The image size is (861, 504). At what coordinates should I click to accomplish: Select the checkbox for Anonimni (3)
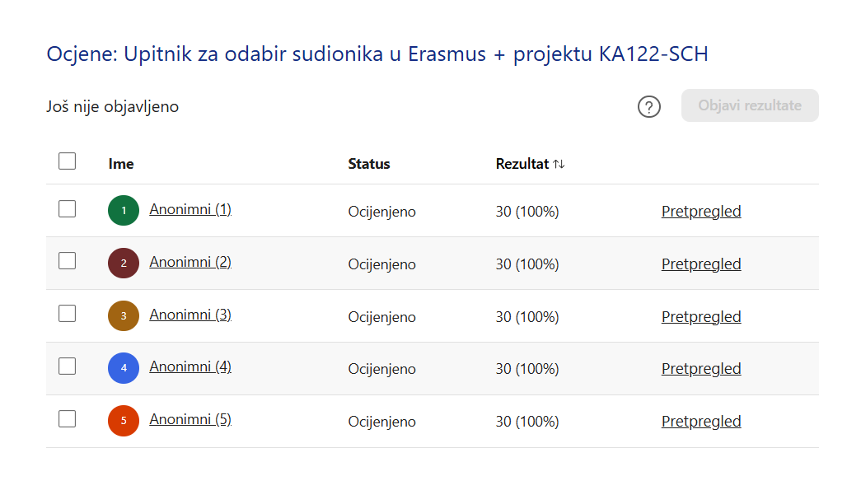(x=68, y=314)
